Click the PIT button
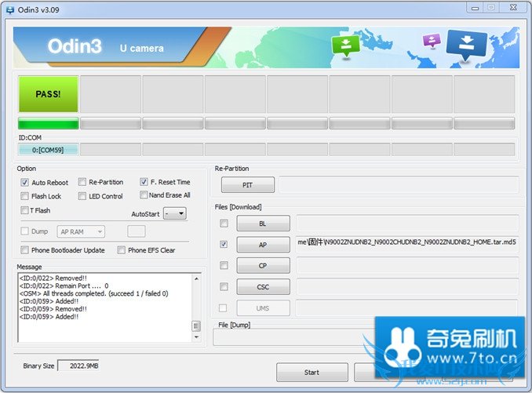Viewport: 532px width, 393px height. (x=248, y=185)
